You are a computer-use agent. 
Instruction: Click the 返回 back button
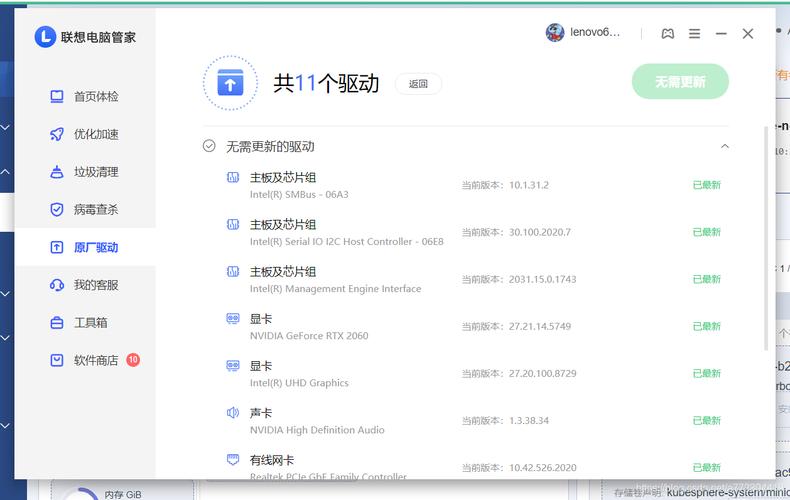(x=418, y=84)
